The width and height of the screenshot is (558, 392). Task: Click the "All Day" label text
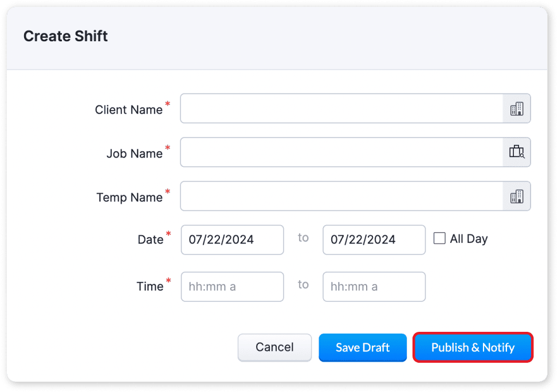(x=469, y=239)
